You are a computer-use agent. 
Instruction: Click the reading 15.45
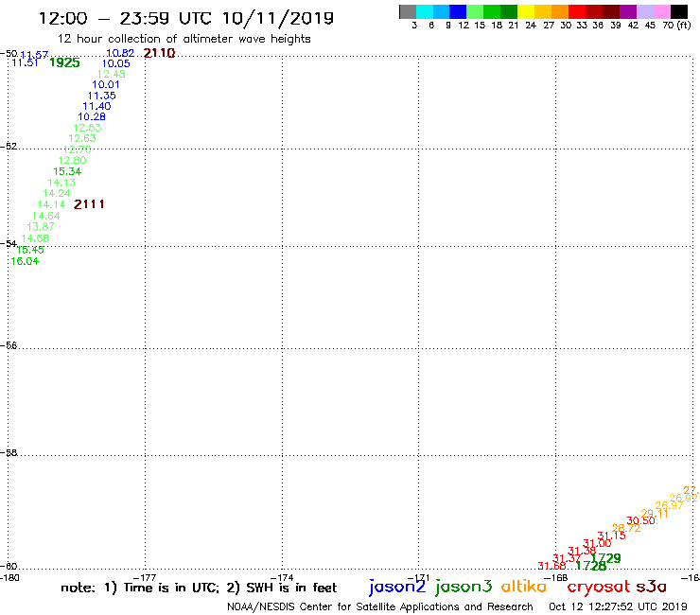30,250
